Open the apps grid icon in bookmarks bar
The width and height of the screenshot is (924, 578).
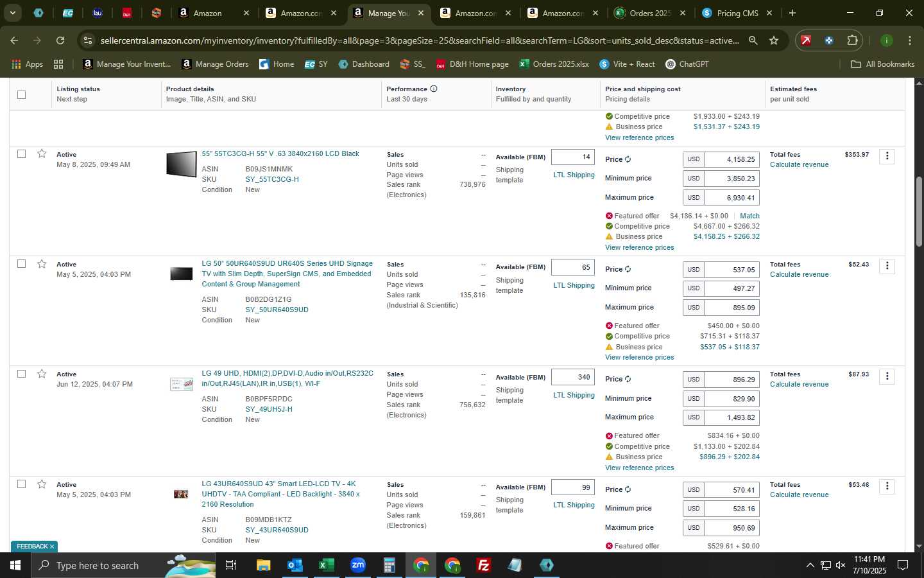pyautogui.click(x=58, y=64)
